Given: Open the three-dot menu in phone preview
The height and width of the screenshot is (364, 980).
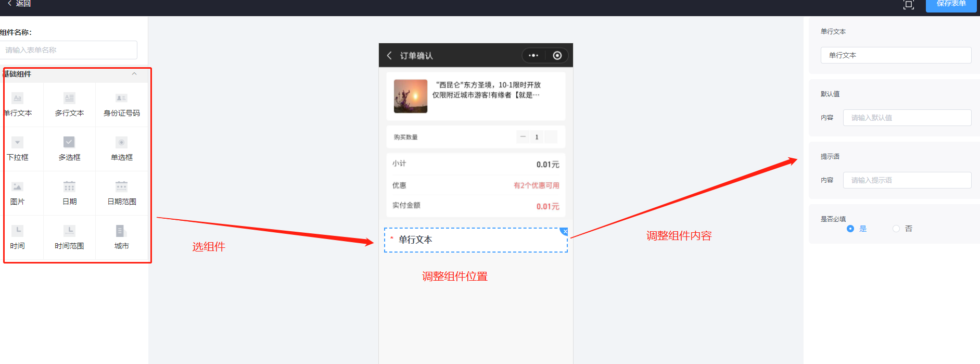Looking at the screenshot, I should pyautogui.click(x=533, y=55).
